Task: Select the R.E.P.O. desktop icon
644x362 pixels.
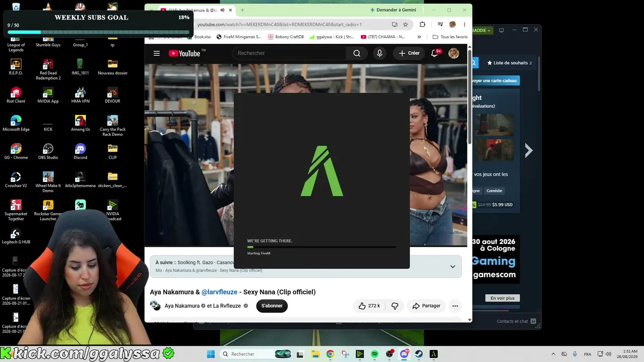Action: pyautogui.click(x=16, y=66)
